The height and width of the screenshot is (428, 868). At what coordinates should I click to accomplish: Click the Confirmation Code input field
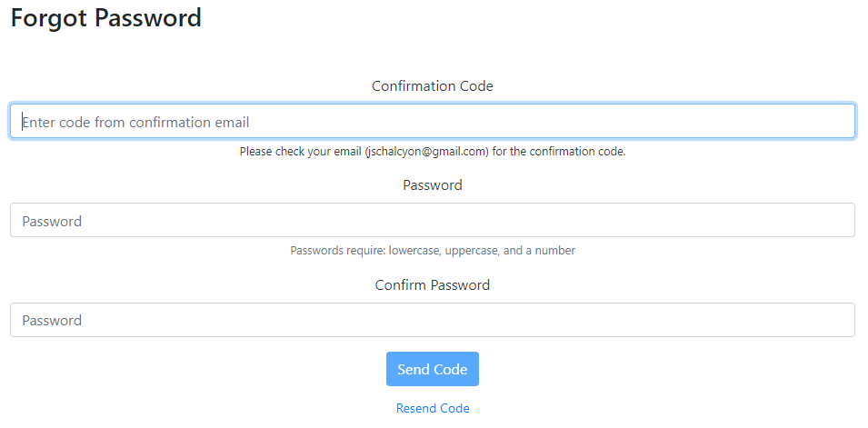point(433,122)
